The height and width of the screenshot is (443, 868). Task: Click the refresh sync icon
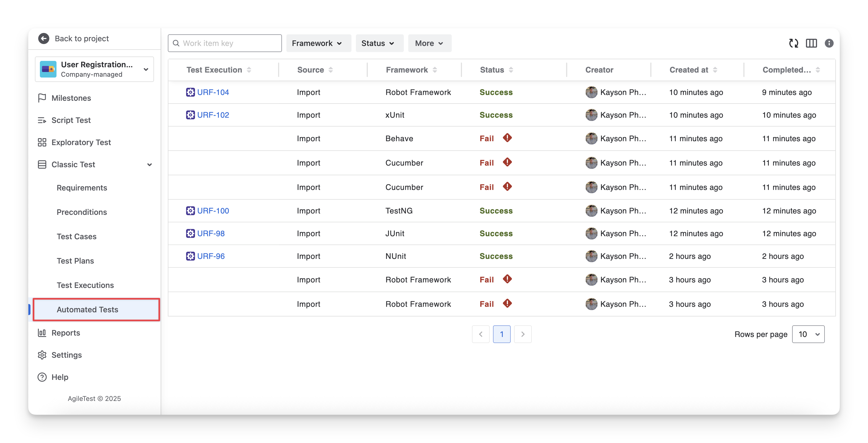click(793, 43)
